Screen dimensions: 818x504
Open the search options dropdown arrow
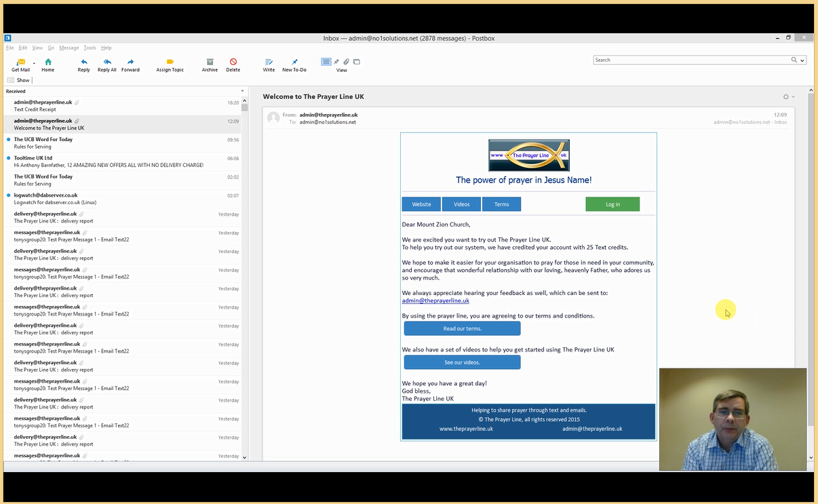[802, 60]
